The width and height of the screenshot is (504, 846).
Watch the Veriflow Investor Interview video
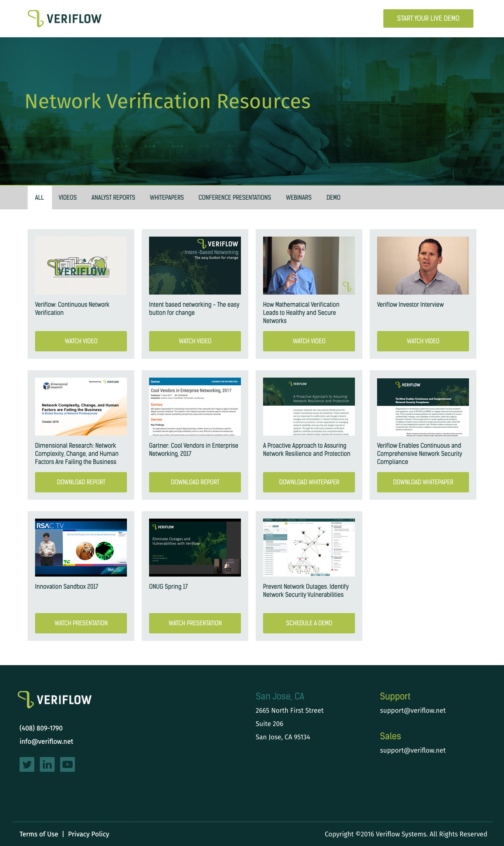click(423, 341)
